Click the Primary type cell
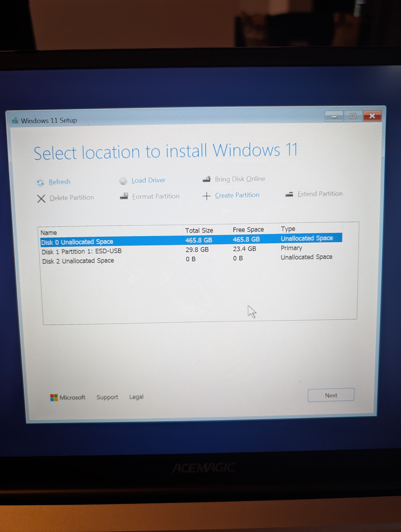The height and width of the screenshot is (532, 401). pyautogui.click(x=291, y=248)
